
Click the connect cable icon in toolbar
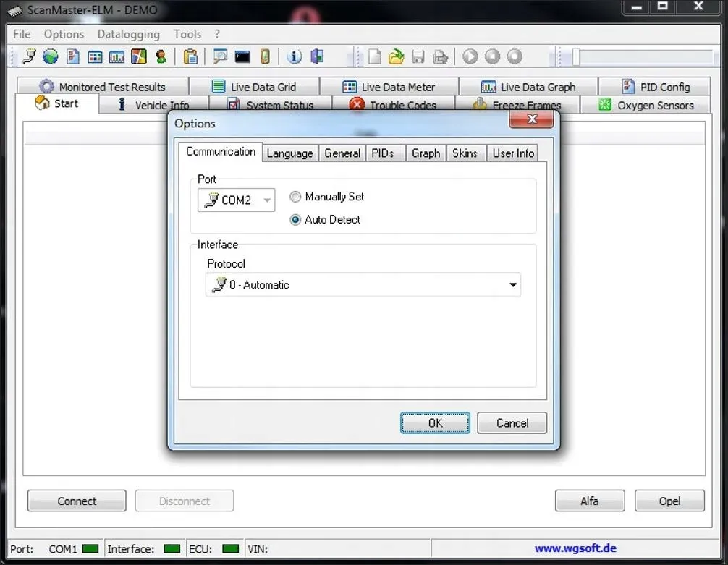pos(28,56)
